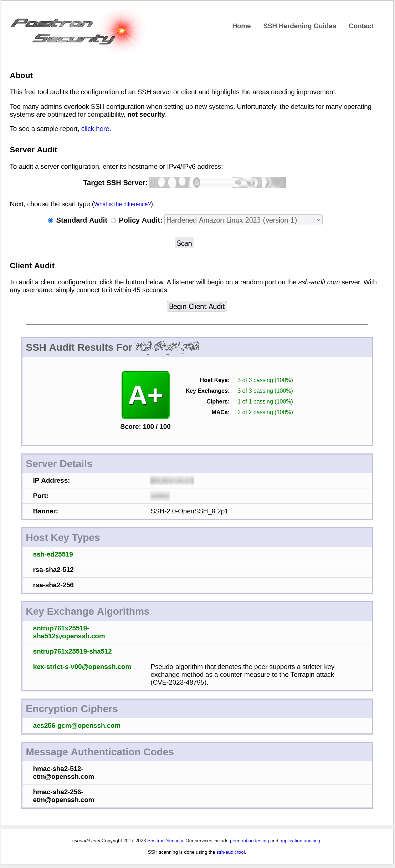395x868 pixels.
Task: Click the A+ grade badge
Action: click(145, 395)
